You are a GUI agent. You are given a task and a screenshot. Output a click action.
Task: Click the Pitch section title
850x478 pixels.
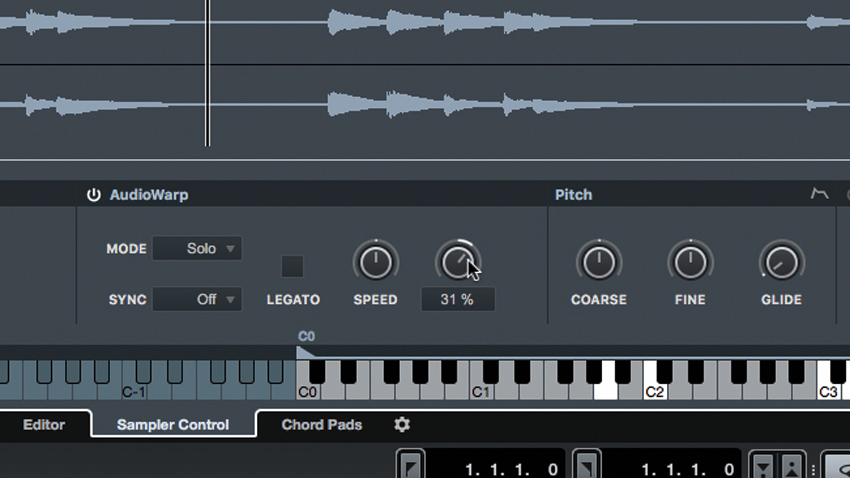point(574,195)
